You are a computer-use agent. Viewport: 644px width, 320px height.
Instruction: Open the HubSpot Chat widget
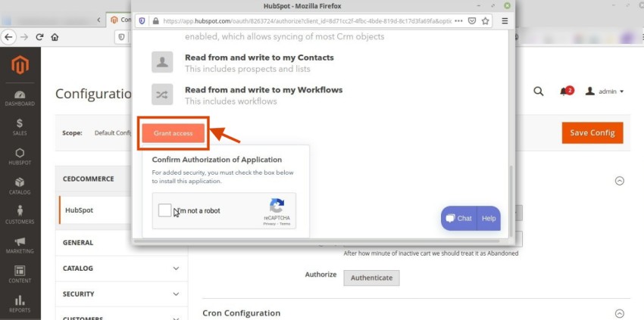click(x=459, y=219)
